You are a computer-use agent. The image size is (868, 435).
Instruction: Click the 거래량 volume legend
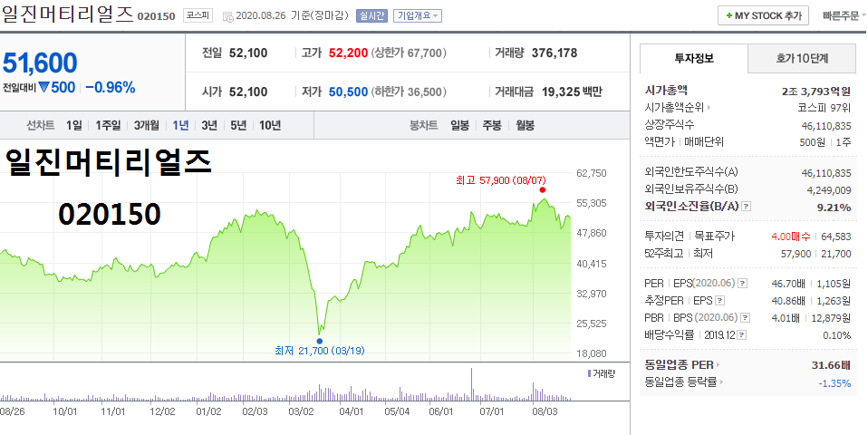pyautogui.click(x=601, y=373)
